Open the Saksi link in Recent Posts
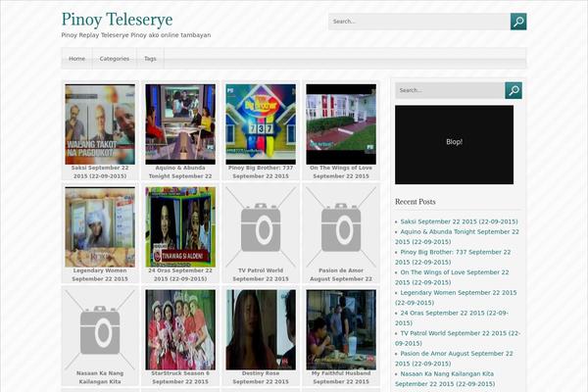The height and width of the screenshot is (392, 588). point(459,221)
